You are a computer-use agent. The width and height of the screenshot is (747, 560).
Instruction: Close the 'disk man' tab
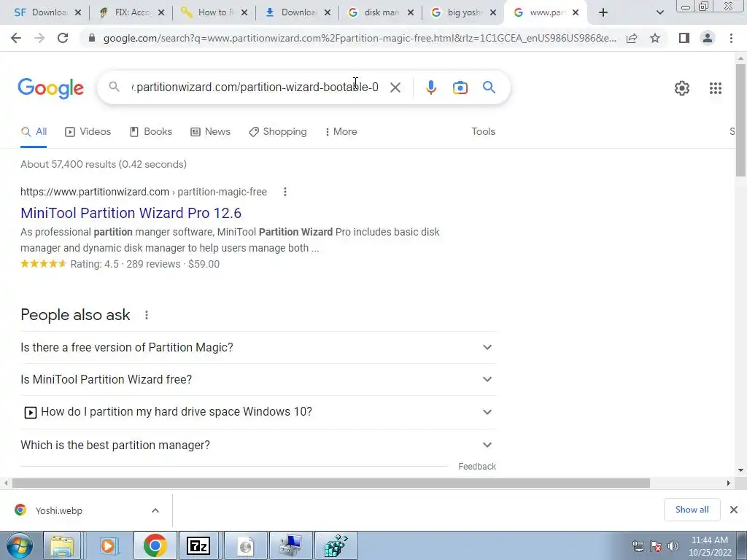[x=410, y=13]
